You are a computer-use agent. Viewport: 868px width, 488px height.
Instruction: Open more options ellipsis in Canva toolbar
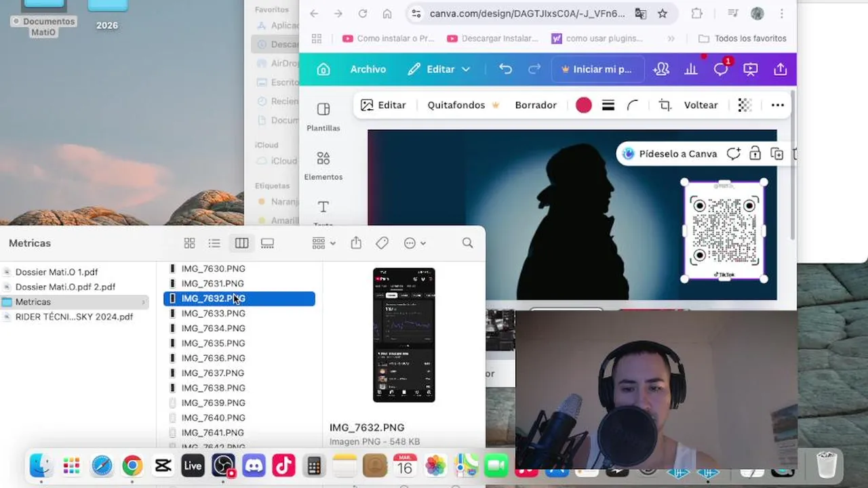click(x=778, y=105)
